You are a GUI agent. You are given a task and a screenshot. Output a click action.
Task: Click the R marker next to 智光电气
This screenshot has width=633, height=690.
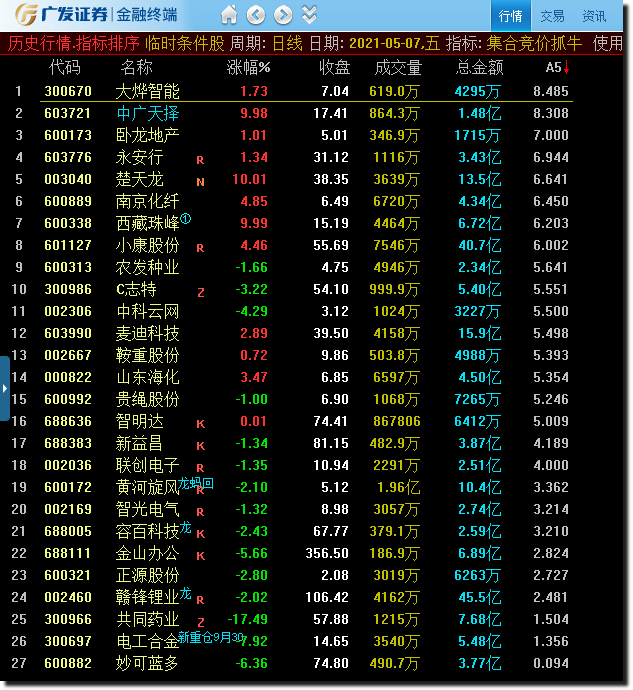200,512
